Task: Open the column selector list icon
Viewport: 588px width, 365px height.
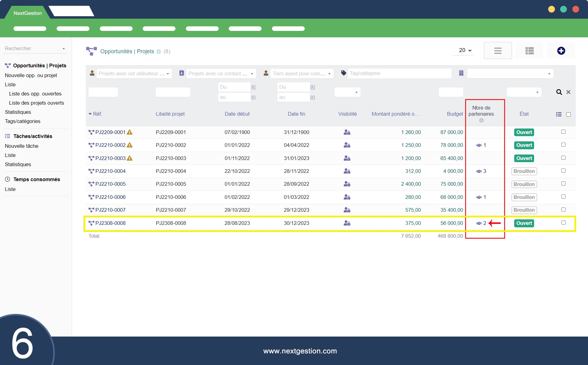Action: (x=559, y=114)
